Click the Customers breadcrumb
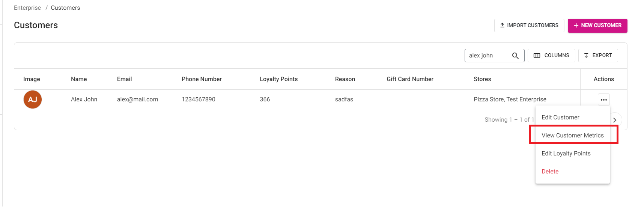 pos(65,8)
